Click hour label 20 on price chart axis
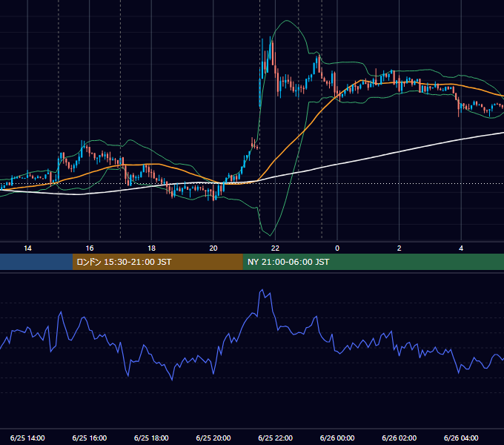Image resolution: width=504 pixels, height=445 pixels. 213,248
